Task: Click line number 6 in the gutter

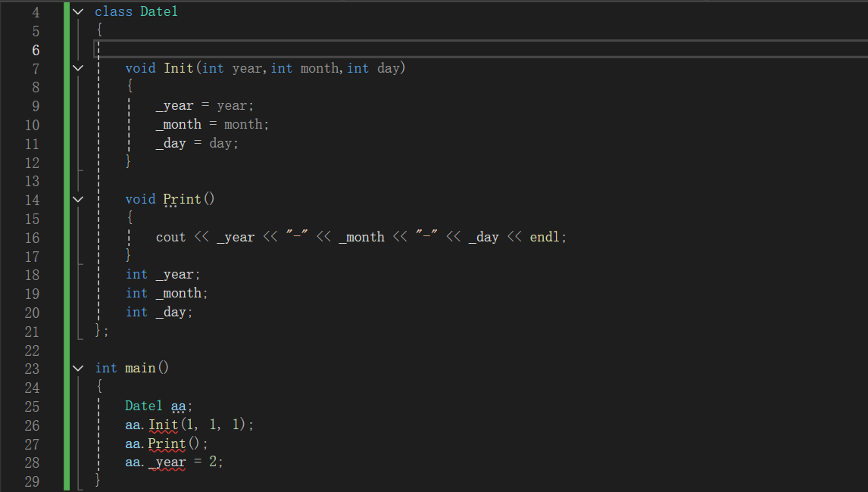Action: (x=36, y=51)
